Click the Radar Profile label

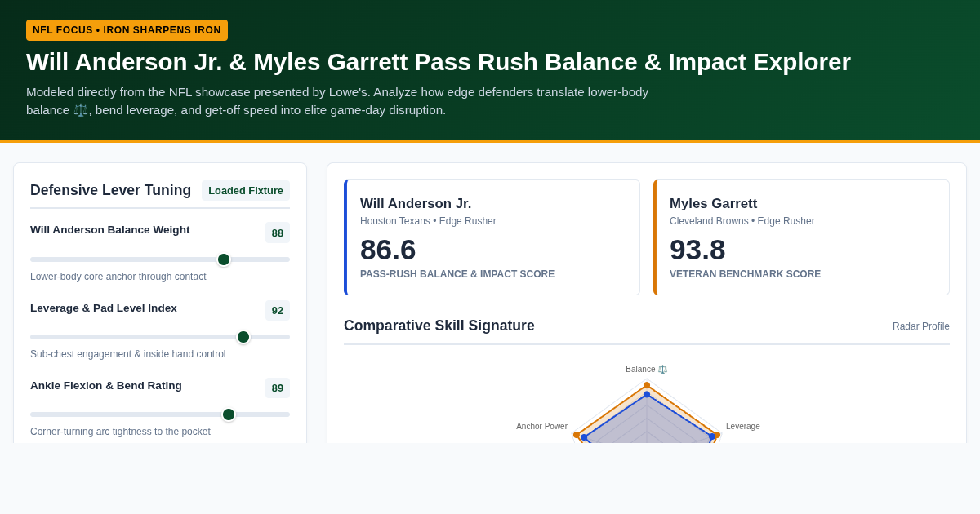[921, 326]
